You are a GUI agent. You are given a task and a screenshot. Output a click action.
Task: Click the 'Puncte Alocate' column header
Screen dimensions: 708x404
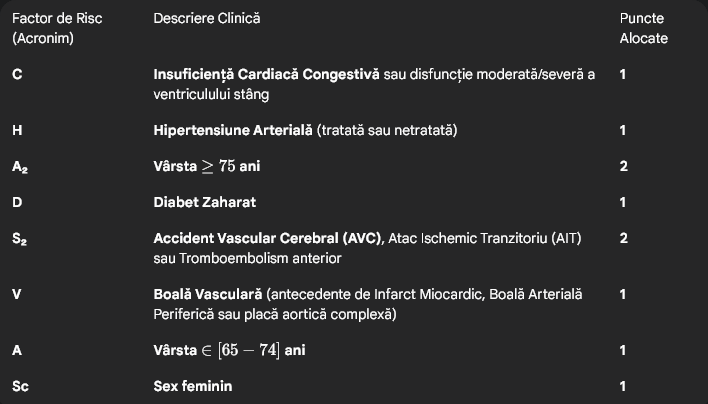(643, 28)
